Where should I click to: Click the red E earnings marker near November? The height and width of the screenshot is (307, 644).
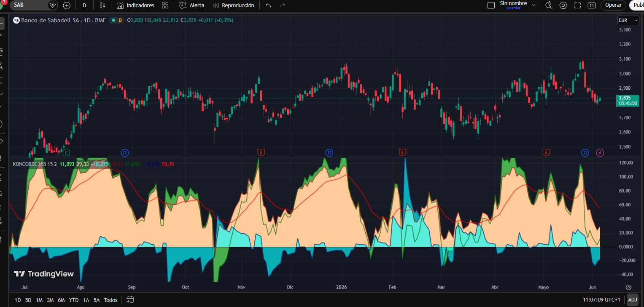[261, 152]
